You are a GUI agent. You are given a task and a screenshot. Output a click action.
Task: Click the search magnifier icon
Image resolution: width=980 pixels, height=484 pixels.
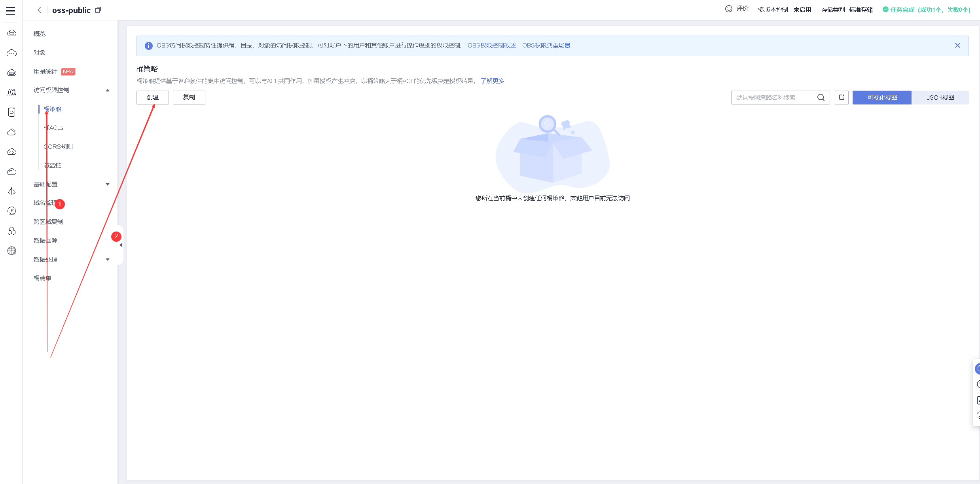821,97
